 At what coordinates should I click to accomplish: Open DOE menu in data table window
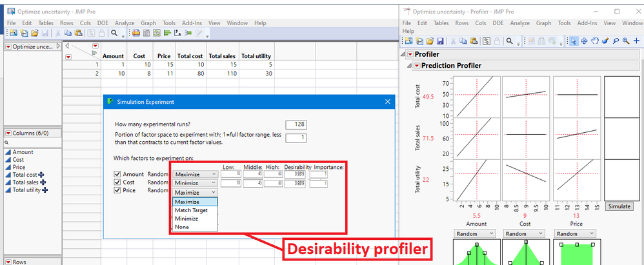click(103, 23)
